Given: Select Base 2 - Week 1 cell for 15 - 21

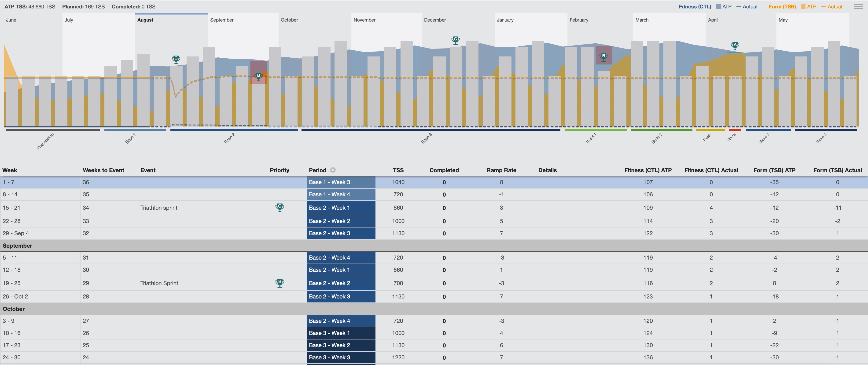Looking at the screenshot, I should pos(341,208).
